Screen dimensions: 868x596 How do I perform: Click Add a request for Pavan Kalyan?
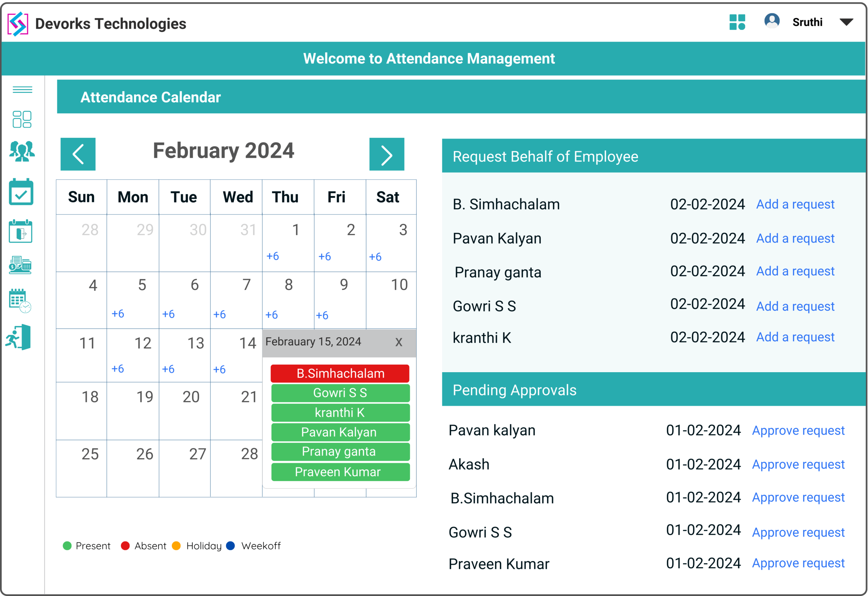[x=795, y=238]
